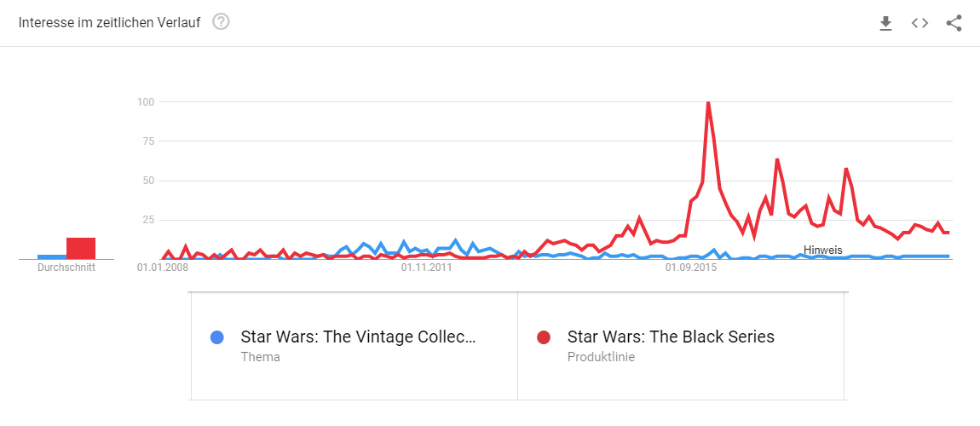Select the red average bar
Image resolution: width=980 pixels, height=426 pixels.
pos(81,248)
